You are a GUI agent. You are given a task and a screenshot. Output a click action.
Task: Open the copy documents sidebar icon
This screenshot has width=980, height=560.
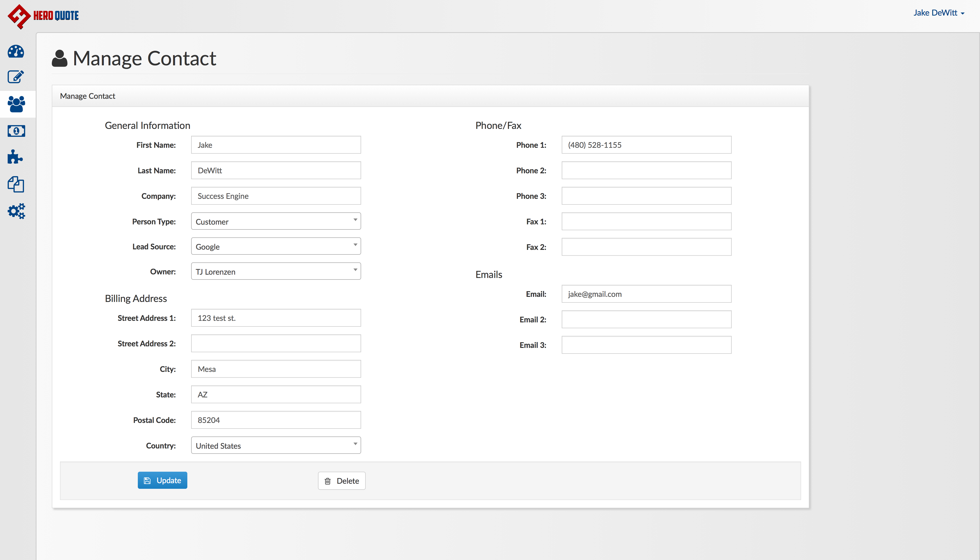(x=16, y=184)
